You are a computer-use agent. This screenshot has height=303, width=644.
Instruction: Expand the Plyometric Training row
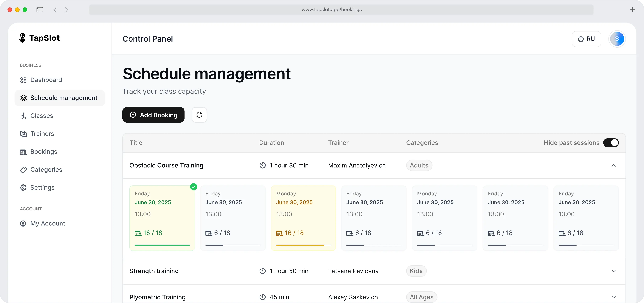(613, 297)
